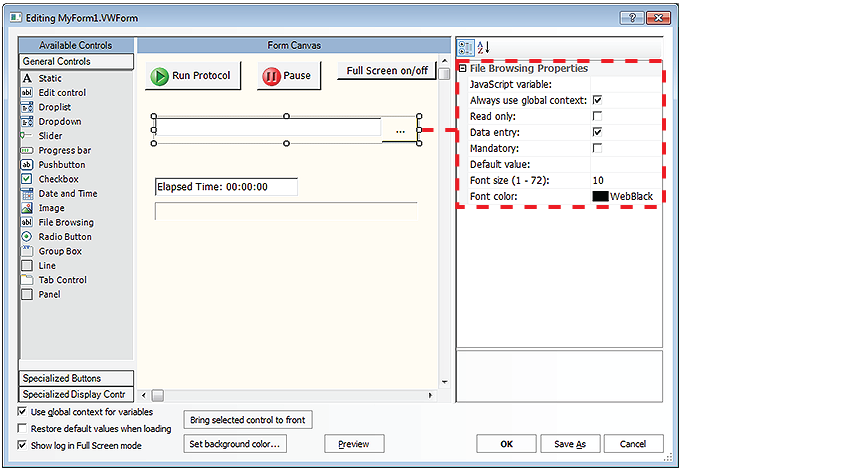Click the alphabetical sort icon in properties
864x473 pixels.
point(482,47)
